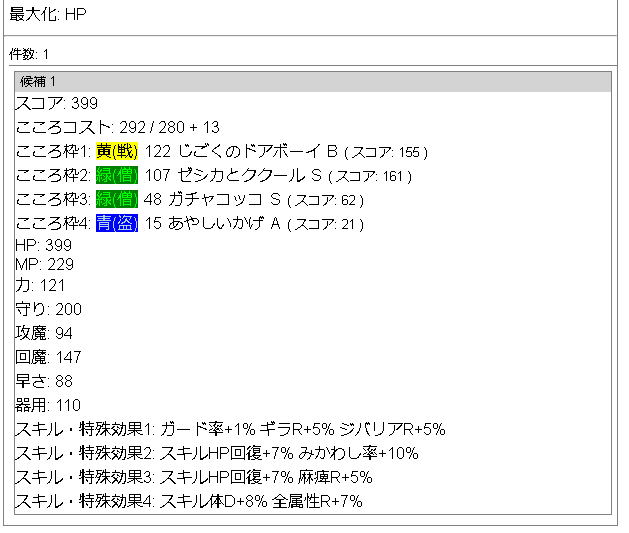Select the 力: 121 stat line
This screenshot has height=533, width=629.
point(40,286)
